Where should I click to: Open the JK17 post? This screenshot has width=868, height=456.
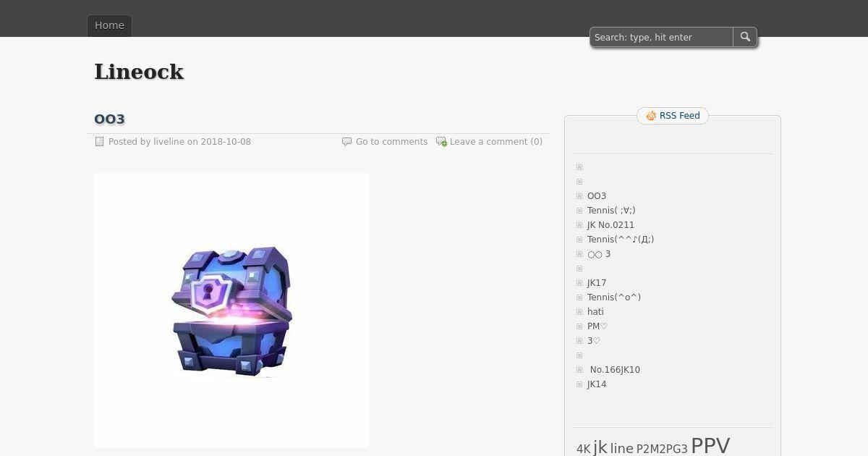click(x=597, y=283)
